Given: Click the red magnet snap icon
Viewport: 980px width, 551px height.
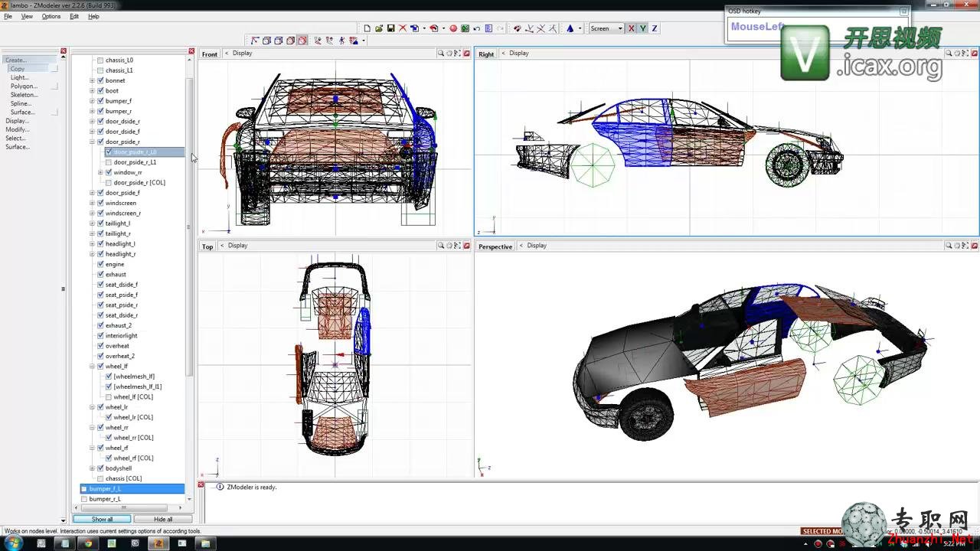Looking at the screenshot, I should [517, 28].
